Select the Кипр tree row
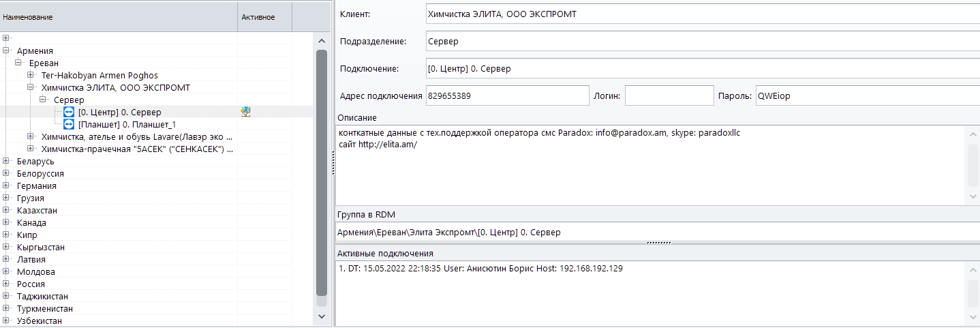 pos(156,235)
